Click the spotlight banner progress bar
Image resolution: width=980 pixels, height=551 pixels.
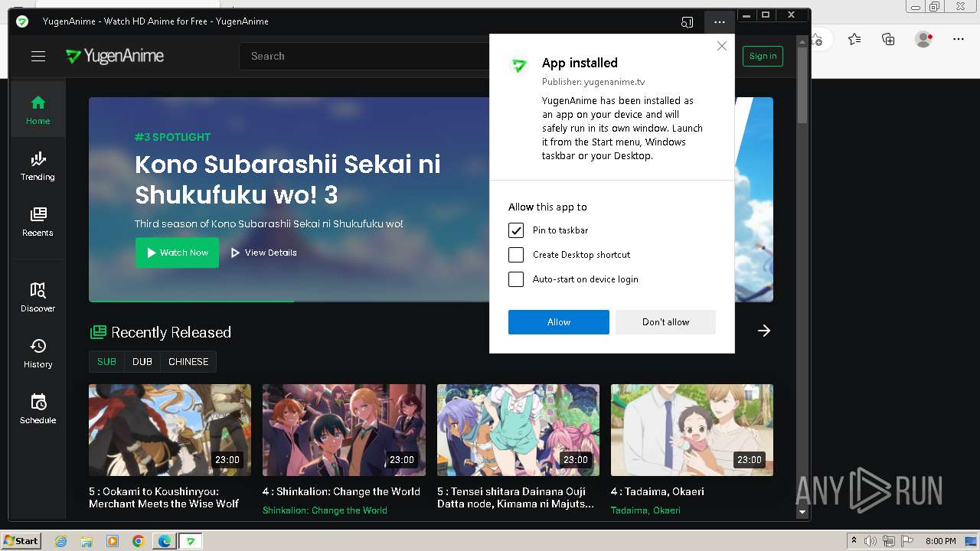point(191,301)
